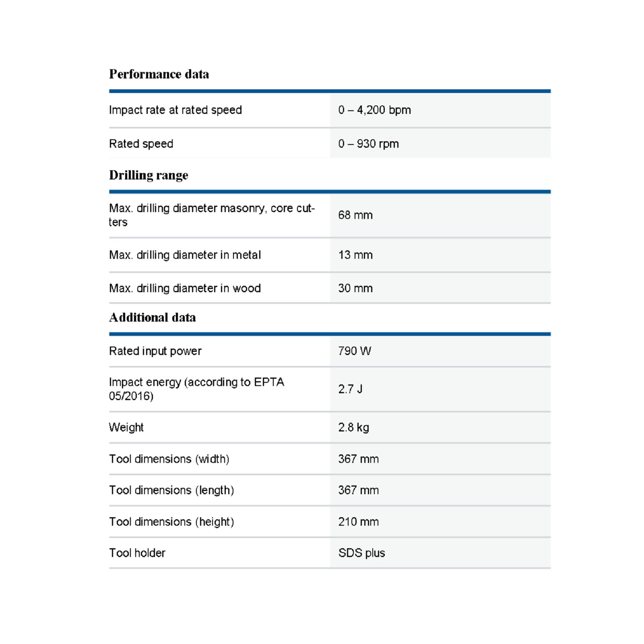Select Max. drilling diameter in wood label
This screenshot has height=644, width=644.
click(x=185, y=288)
